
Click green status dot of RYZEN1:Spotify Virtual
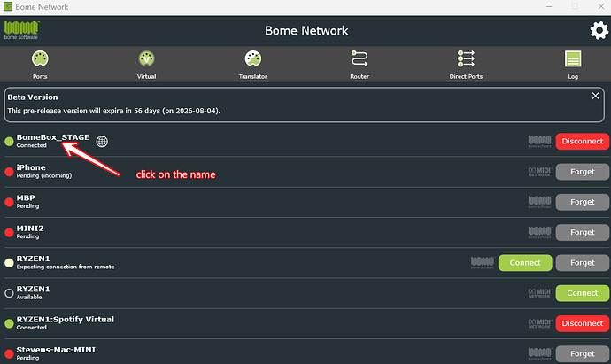coord(9,324)
